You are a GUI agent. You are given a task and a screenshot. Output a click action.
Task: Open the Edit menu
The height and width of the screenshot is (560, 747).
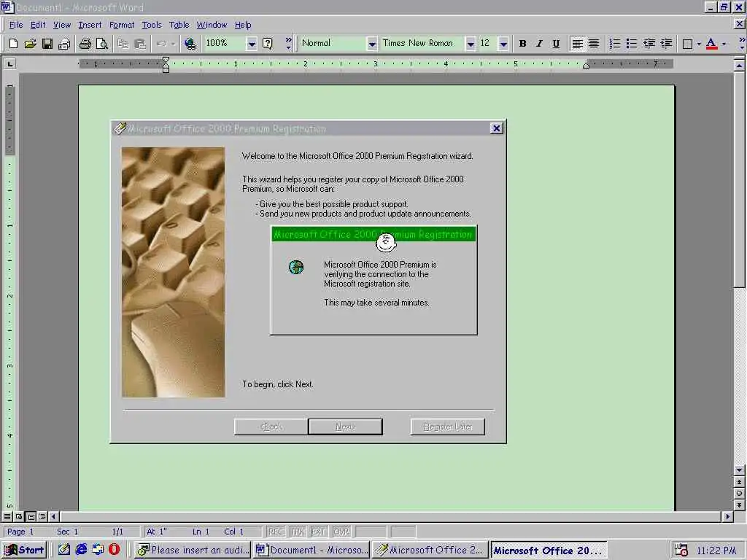tap(38, 25)
